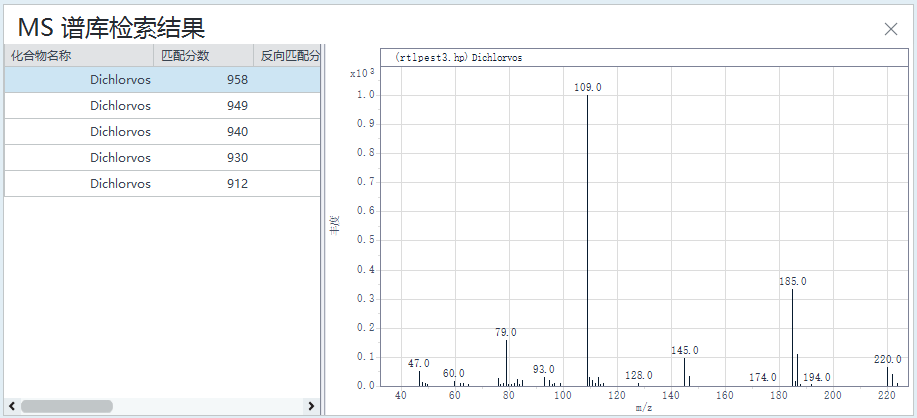
Task: Close the MS library search results dialog
Action: pyautogui.click(x=891, y=29)
